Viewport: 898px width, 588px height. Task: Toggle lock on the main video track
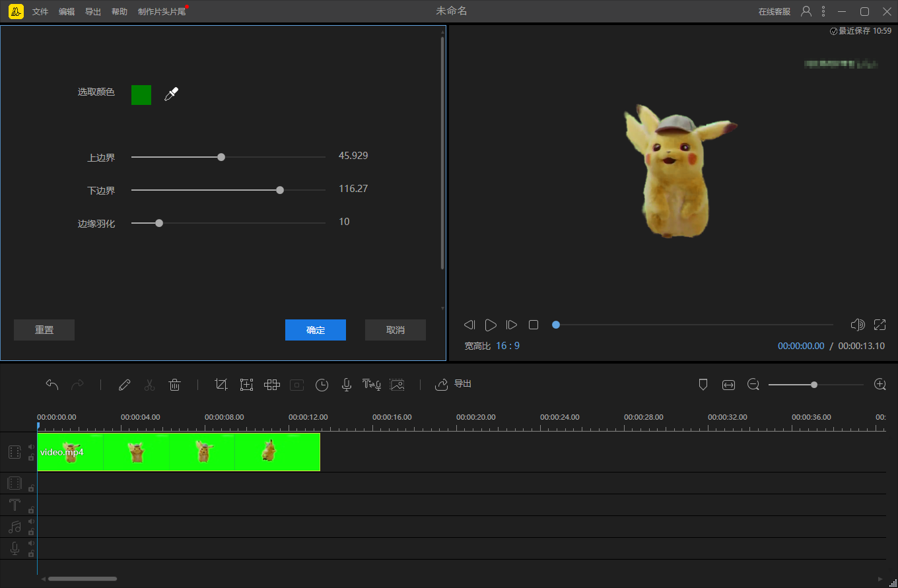point(31,457)
